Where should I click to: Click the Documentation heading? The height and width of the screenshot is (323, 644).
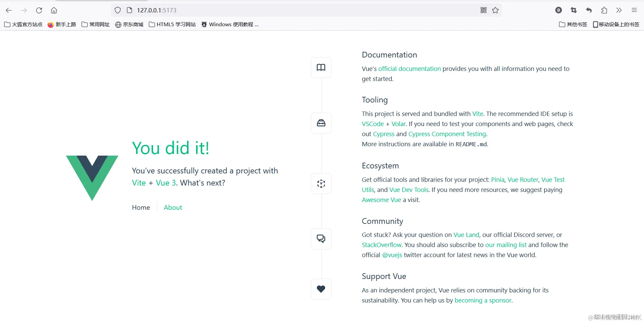389,55
